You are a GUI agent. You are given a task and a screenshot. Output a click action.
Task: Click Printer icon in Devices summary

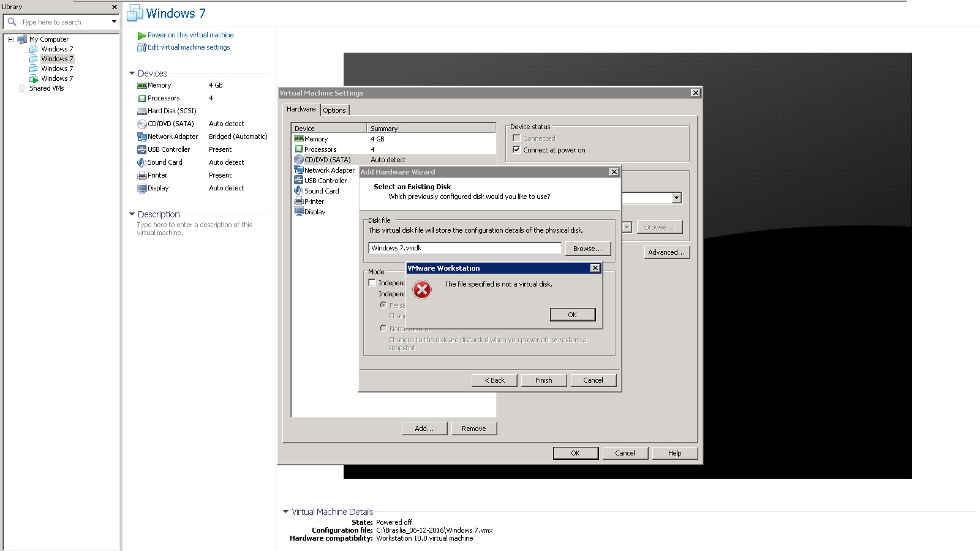(x=142, y=176)
